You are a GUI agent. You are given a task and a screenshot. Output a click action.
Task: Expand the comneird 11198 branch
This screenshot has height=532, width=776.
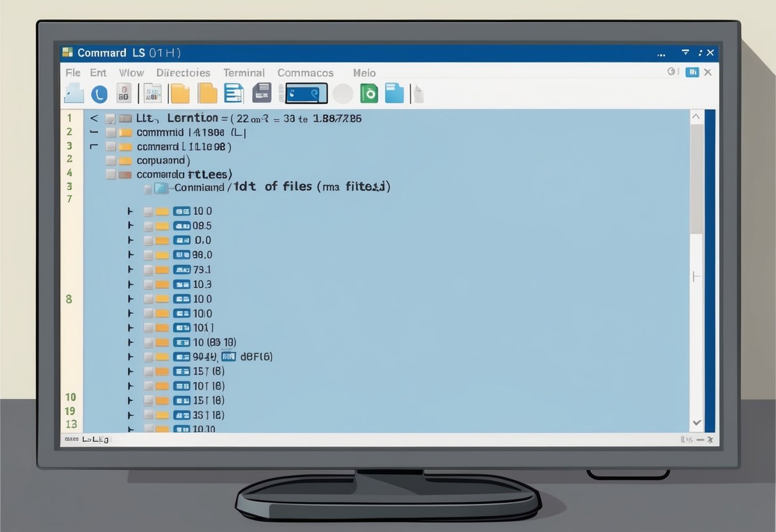point(93,146)
